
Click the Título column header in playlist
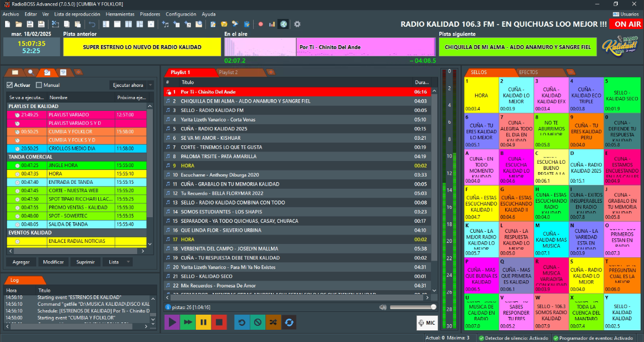click(296, 82)
